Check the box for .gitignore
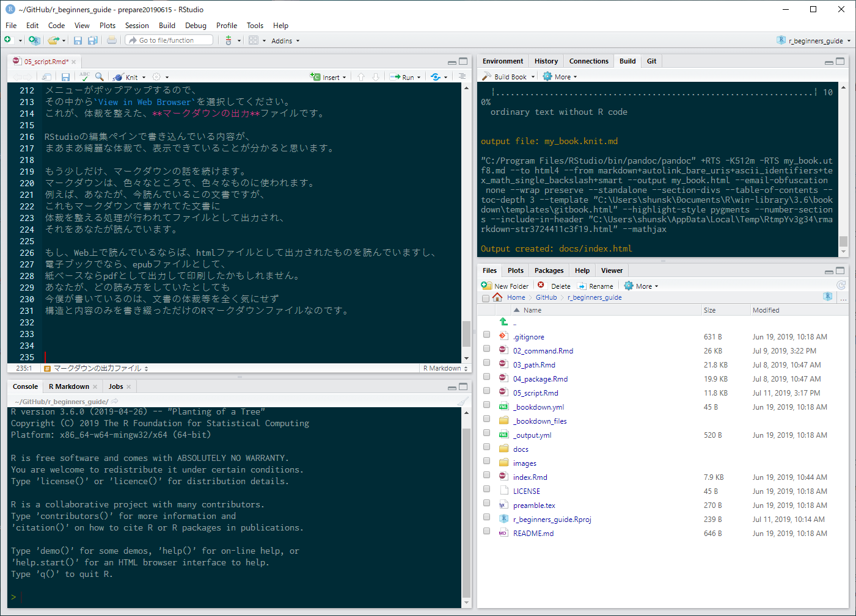The width and height of the screenshot is (856, 616). [486, 335]
